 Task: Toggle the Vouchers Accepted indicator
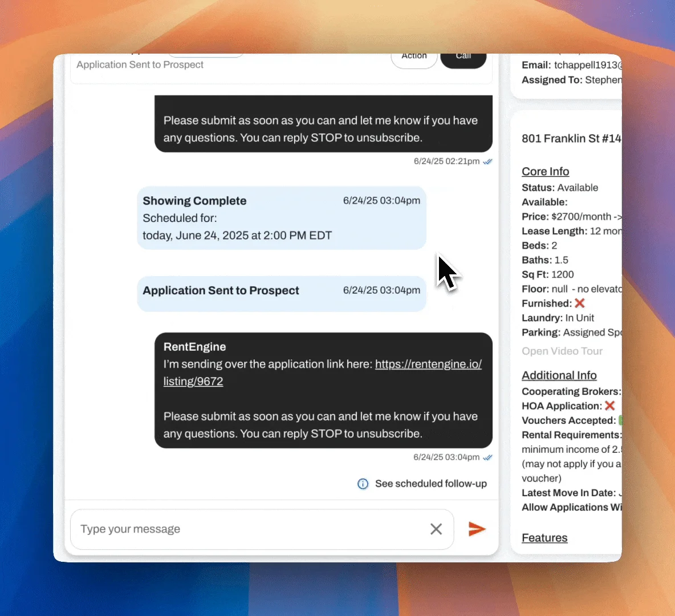[x=619, y=420]
